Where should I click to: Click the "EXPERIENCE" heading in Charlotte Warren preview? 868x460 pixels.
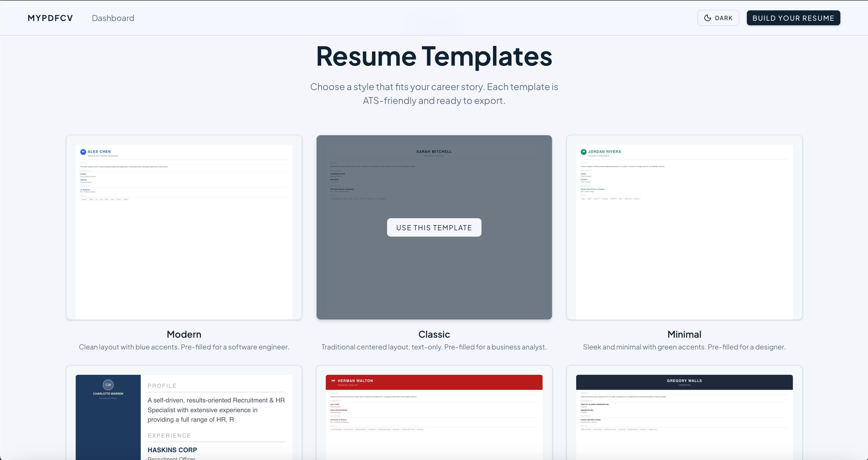pyautogui.click(x=169, y=436)
